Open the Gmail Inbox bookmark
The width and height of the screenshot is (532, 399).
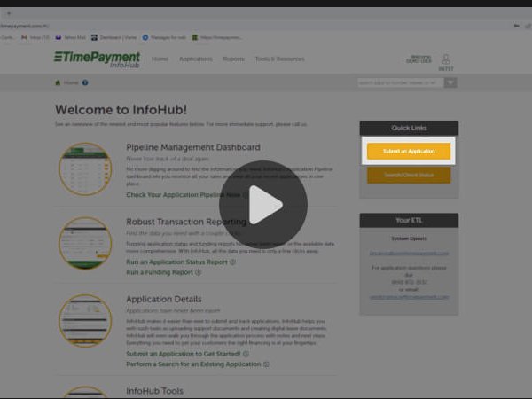pyautogui.click(x=35, y=37)
